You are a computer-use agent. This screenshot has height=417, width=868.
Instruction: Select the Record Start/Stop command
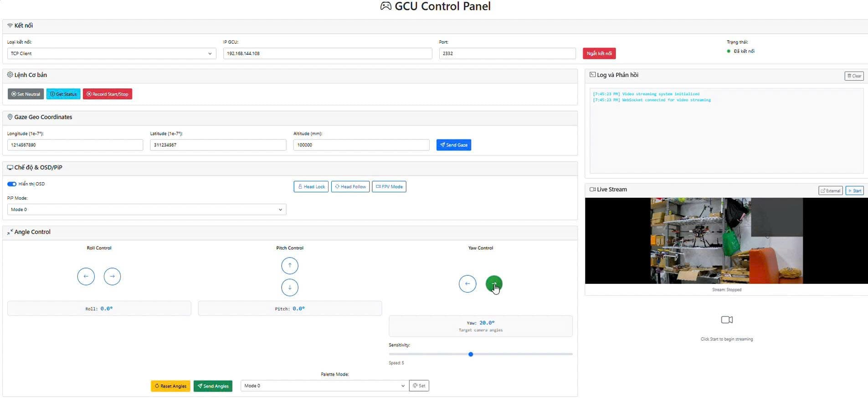pos(108,94)
